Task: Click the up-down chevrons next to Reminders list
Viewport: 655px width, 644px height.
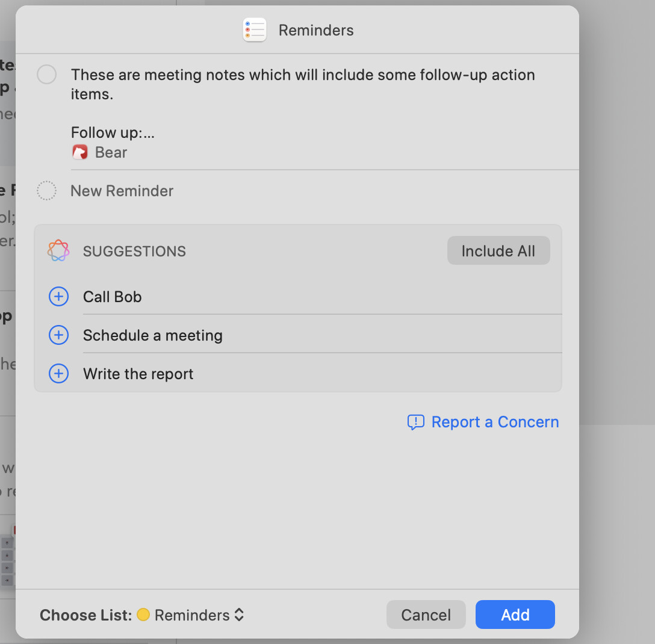Action: point(239,615)
